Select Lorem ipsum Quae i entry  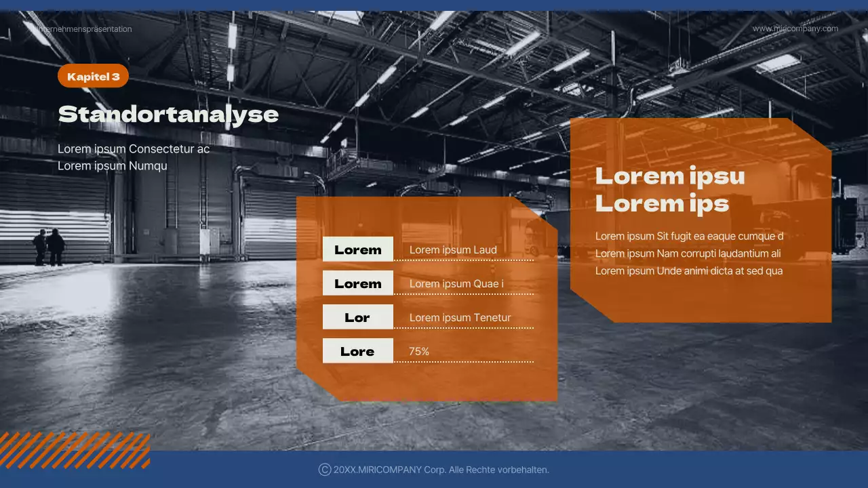point(455,283)
